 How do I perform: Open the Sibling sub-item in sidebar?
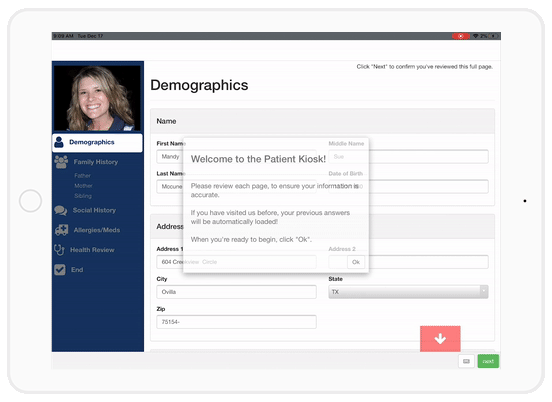pyautogui.click(x=83, y=196)
